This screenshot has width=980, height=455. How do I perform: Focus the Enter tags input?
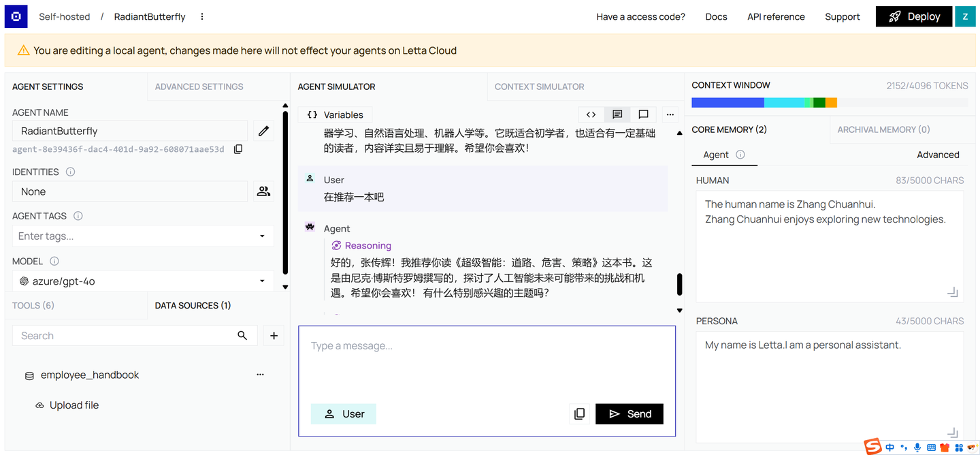click(133, 236)
